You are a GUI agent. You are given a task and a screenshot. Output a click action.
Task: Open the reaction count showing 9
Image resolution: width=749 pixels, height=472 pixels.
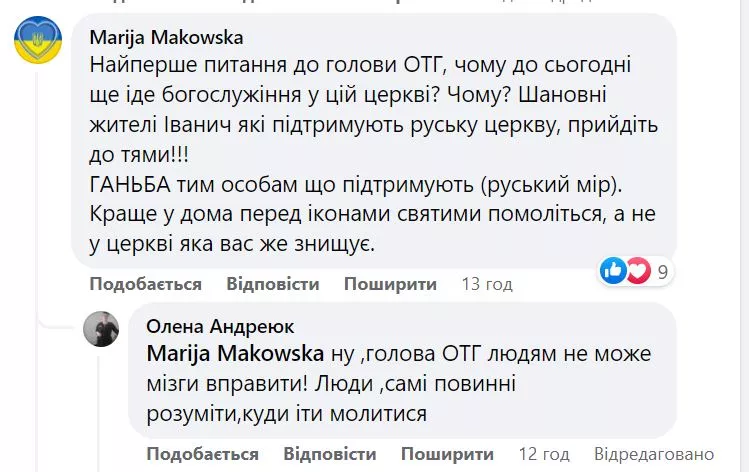pos(662,270)
